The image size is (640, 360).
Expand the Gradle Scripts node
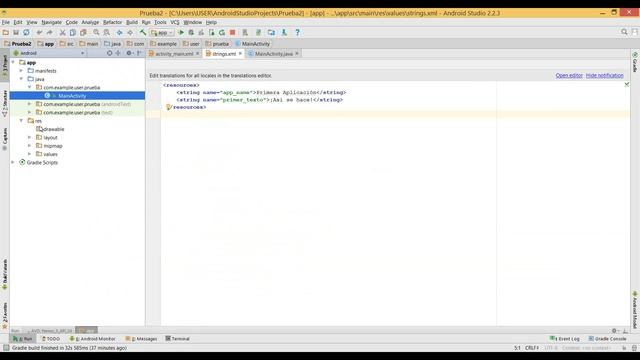tap(13, 162)
